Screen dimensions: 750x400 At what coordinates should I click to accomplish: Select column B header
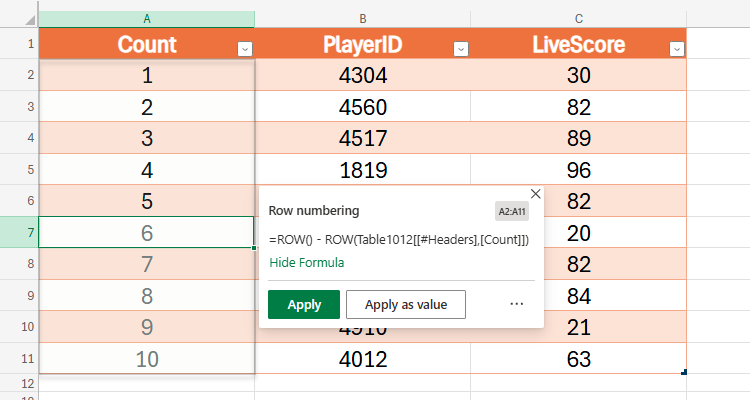point(362,19)
